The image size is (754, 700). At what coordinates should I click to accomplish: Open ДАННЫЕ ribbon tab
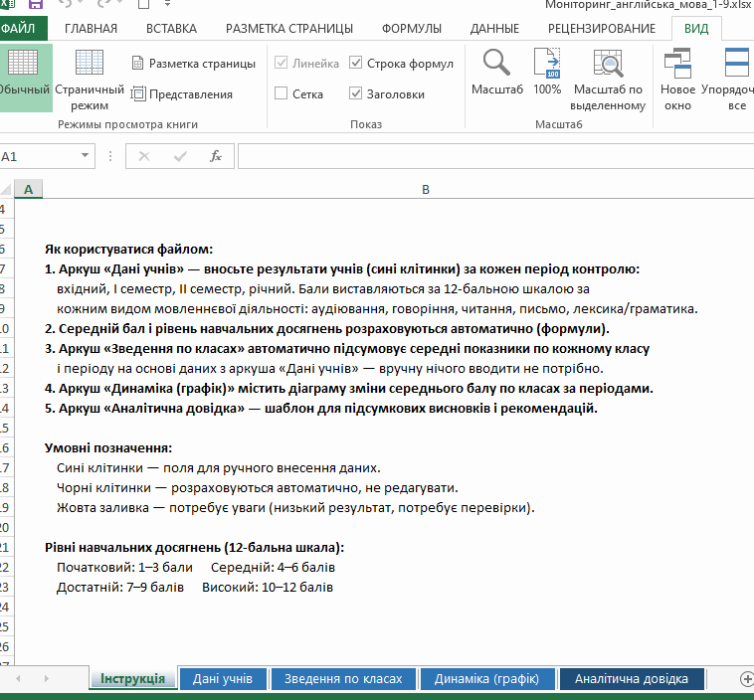point(494,29)
